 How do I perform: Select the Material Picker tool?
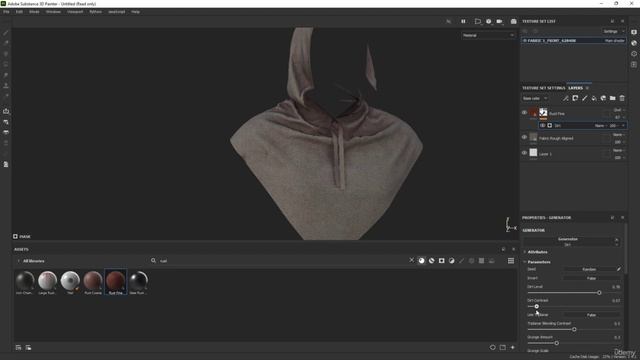point(6,96)
